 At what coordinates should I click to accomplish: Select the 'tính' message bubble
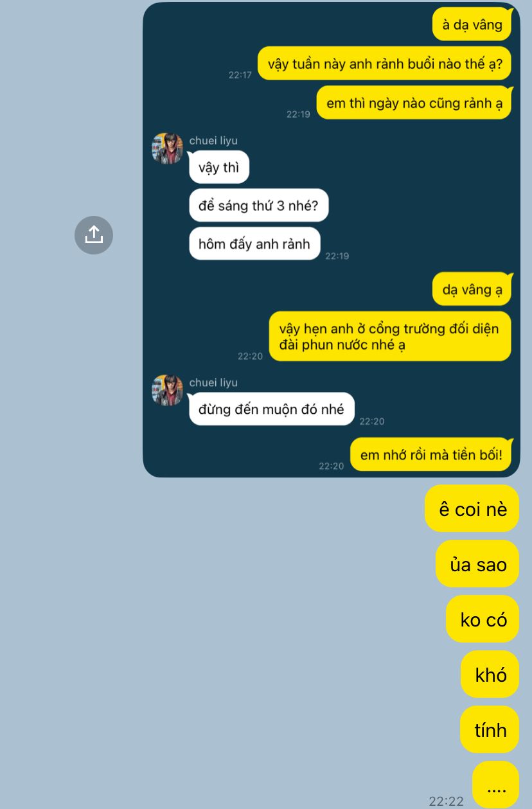click(490, 730)
